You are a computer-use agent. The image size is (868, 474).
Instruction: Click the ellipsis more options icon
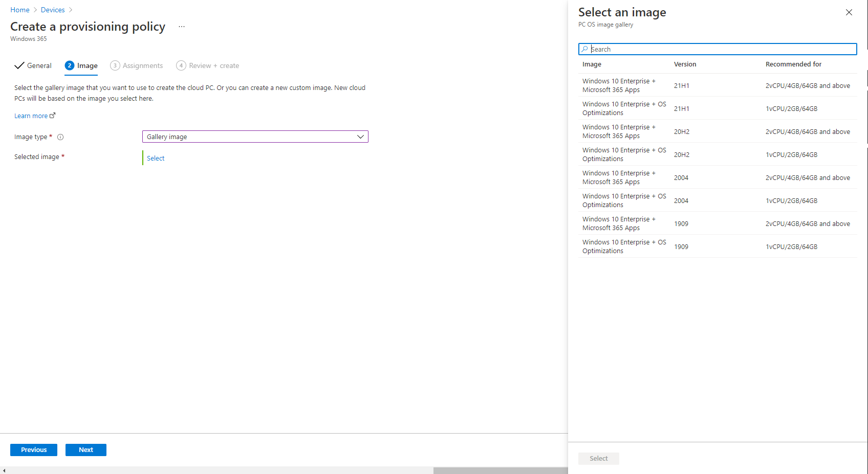point(182,27)
